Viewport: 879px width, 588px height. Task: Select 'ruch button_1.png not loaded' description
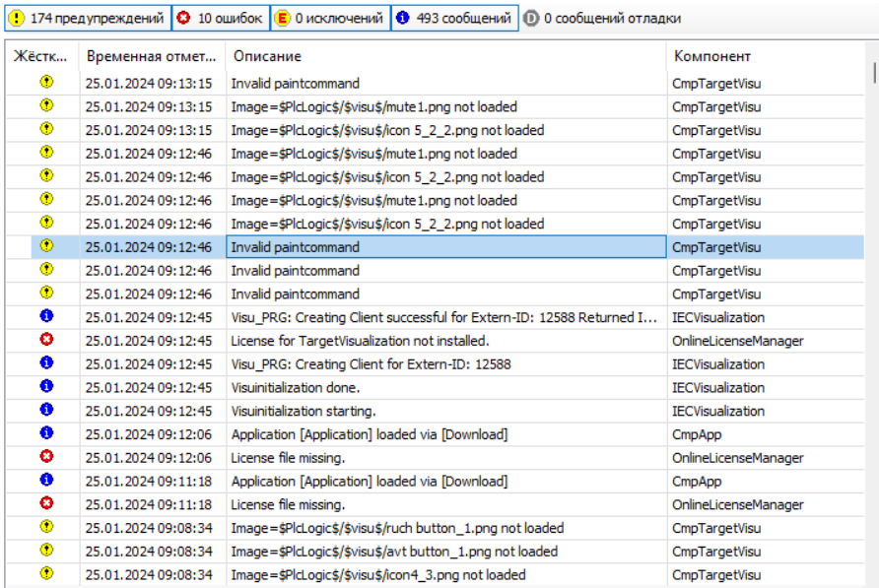tap(397, 528)
